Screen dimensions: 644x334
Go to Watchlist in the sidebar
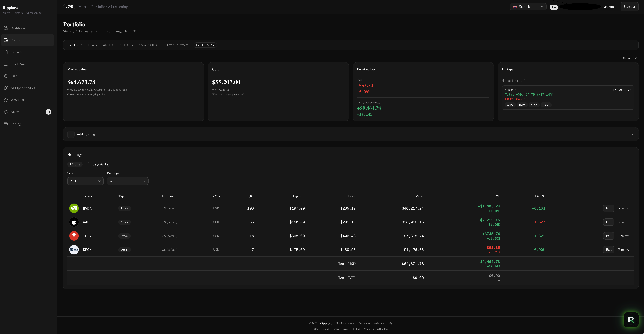(x=27, y=100)
